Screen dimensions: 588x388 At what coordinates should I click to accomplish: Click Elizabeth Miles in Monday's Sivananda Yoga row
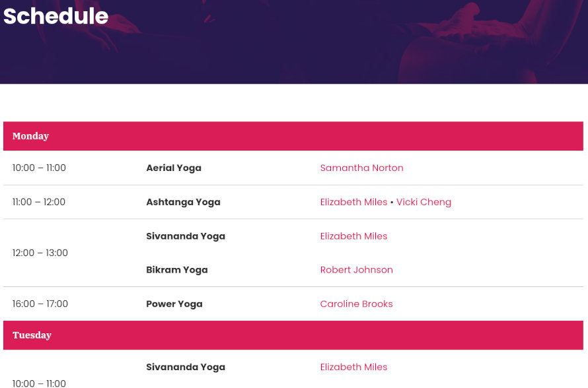[353, 236]
